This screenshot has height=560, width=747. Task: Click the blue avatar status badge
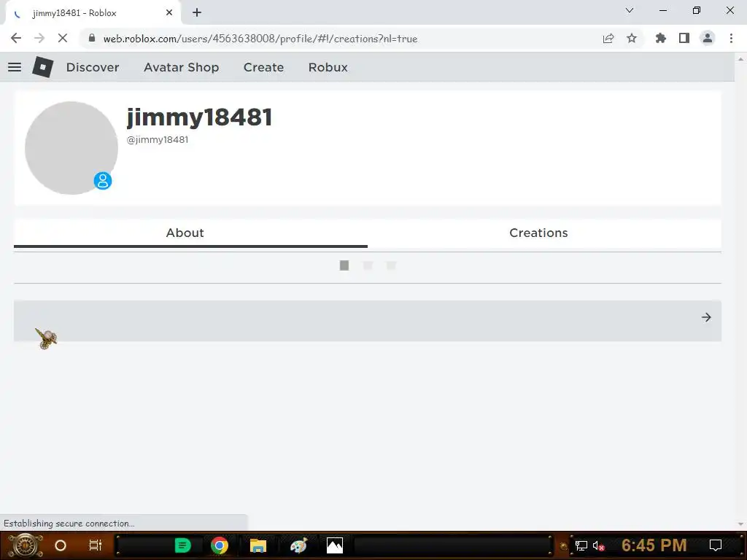coord(102,181)
